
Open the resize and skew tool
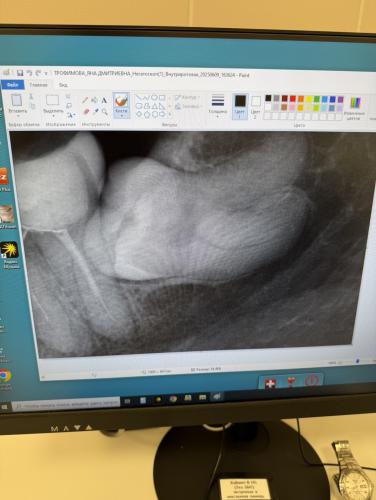(x=69, y=106)
